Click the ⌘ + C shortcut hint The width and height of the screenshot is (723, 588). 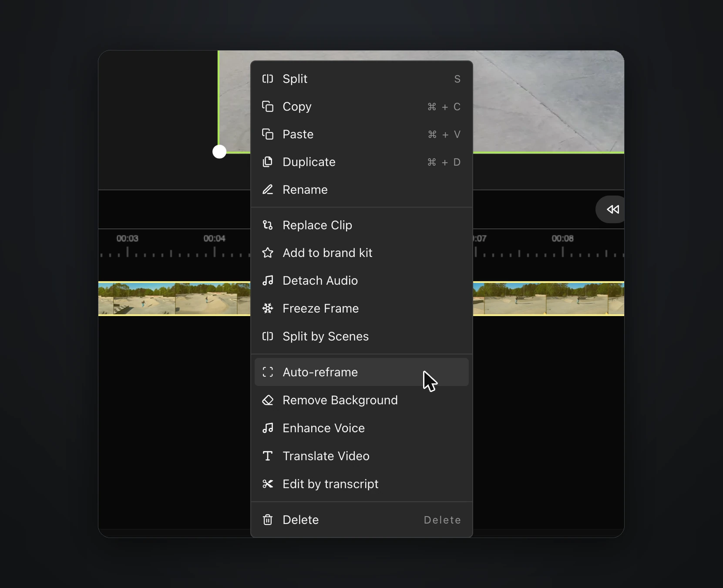(444, 107)
